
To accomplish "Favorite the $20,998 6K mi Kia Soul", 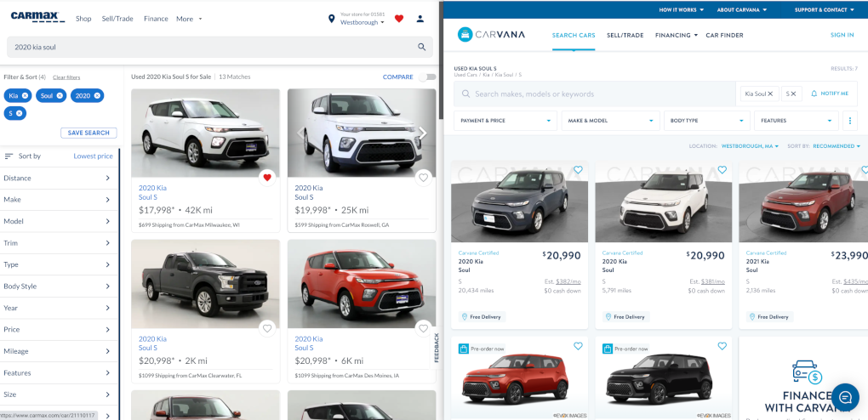I will tap(424, 328).
